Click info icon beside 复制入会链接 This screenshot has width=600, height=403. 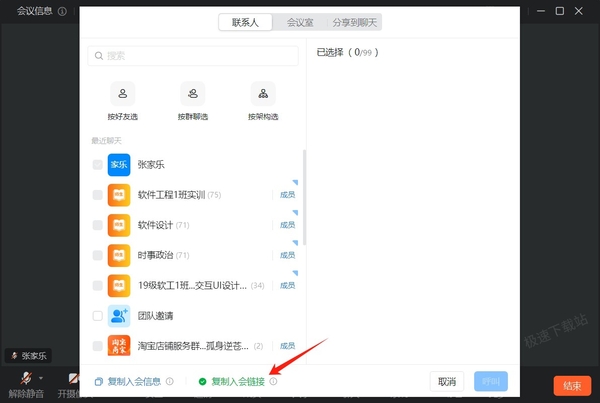pos(273,382)
